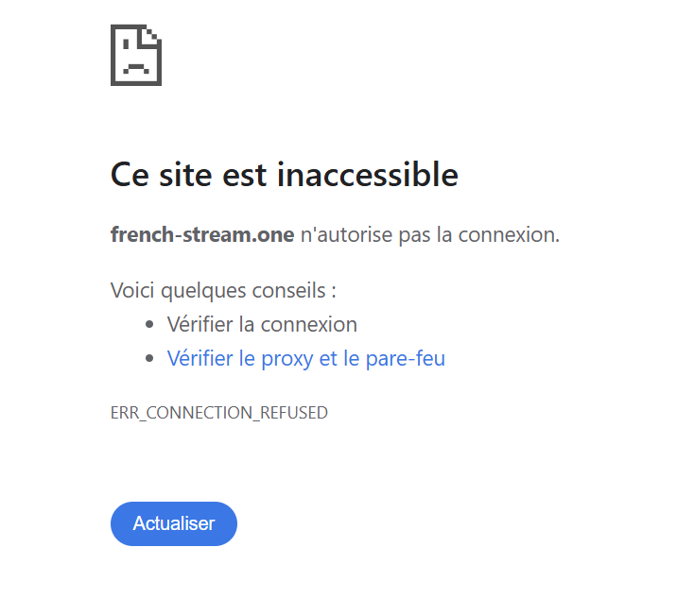Click the bold french-stream.one domain name
Screen dimensions: 694x616
tap(202, 235)
